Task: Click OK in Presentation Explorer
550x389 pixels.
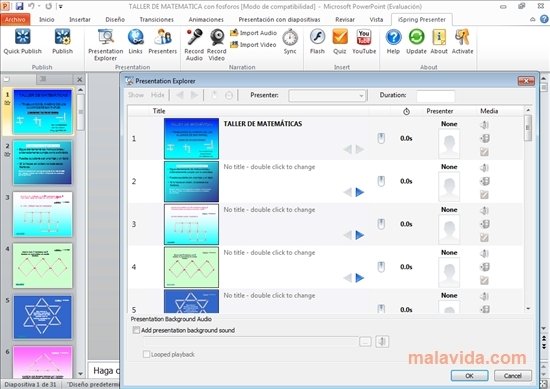Action: point(469,376)
